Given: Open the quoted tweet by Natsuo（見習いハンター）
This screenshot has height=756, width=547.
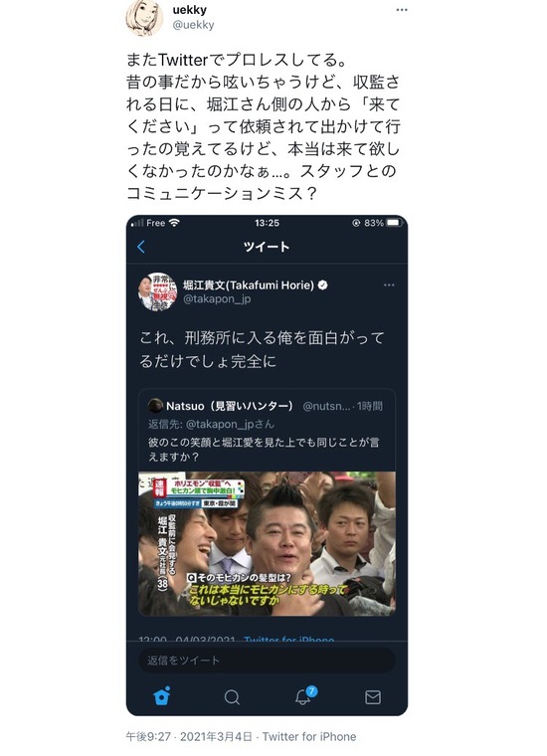Looking at the screenshot, I should (x=267, y=503).
